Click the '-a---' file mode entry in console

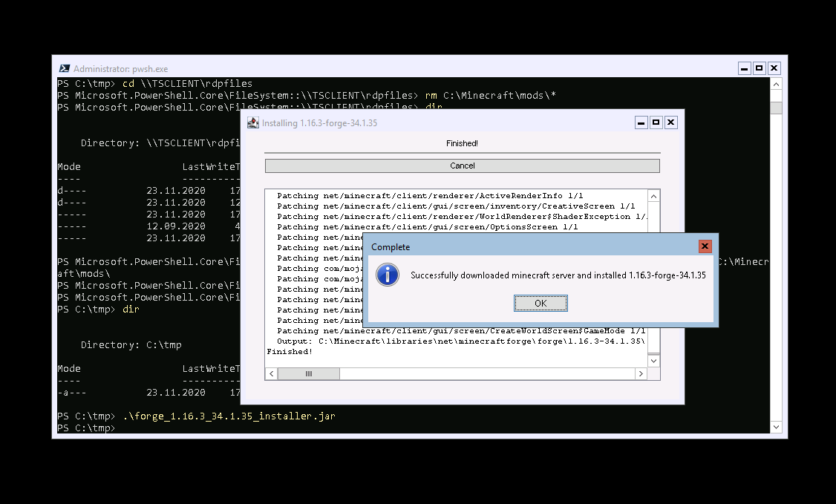click(71, 393)
